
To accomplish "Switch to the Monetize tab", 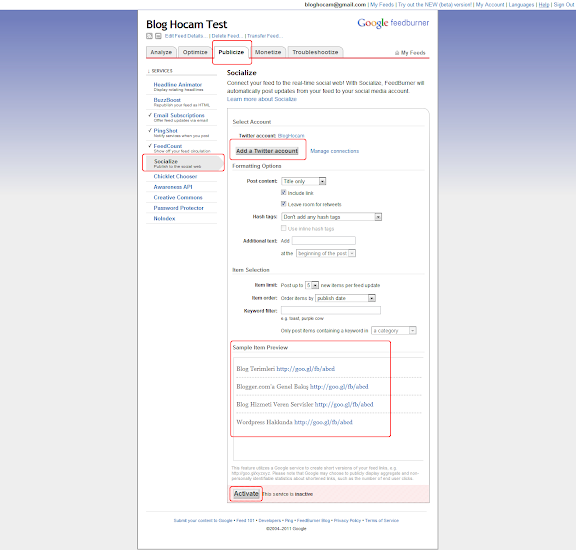I will (268, 52).
